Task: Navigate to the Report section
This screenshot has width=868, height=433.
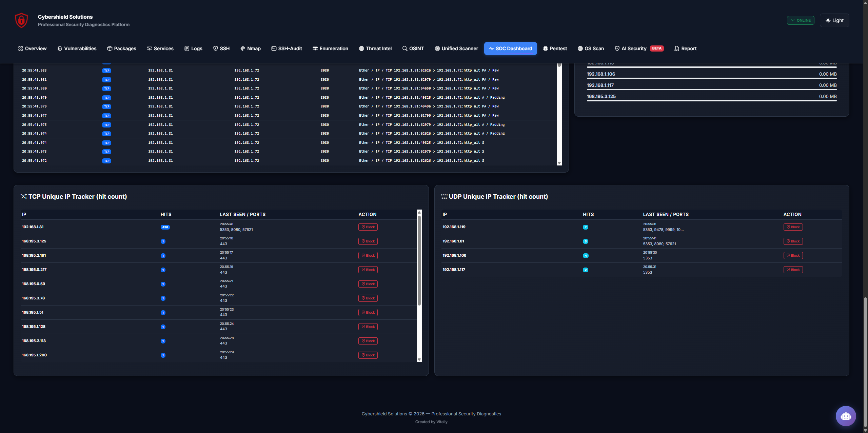Action: [685, 48]
